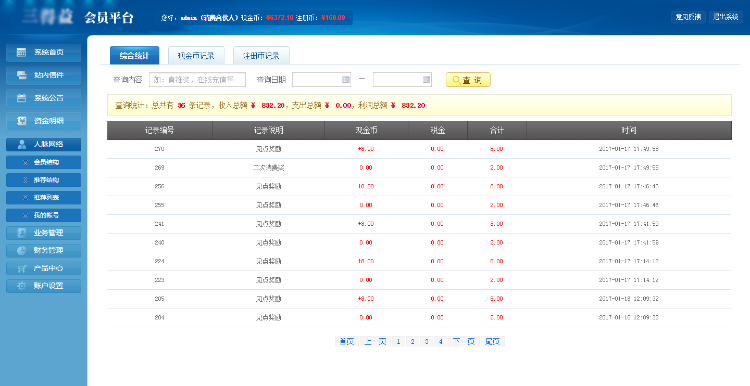Viewport: 750px width, 386px height.
Task: Focus the 查询内容 search input field
Action: (x=198, y=79)
